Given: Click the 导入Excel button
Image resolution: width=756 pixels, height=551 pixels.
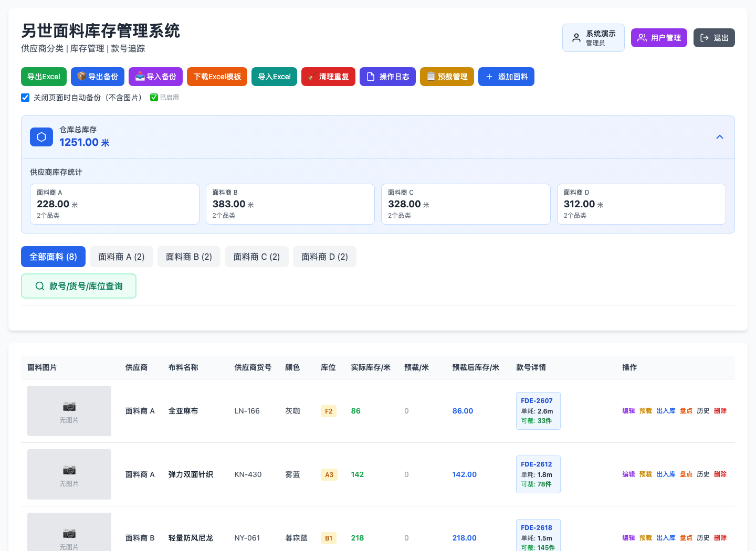Looking at the screenshot, I should coord(275,77).
